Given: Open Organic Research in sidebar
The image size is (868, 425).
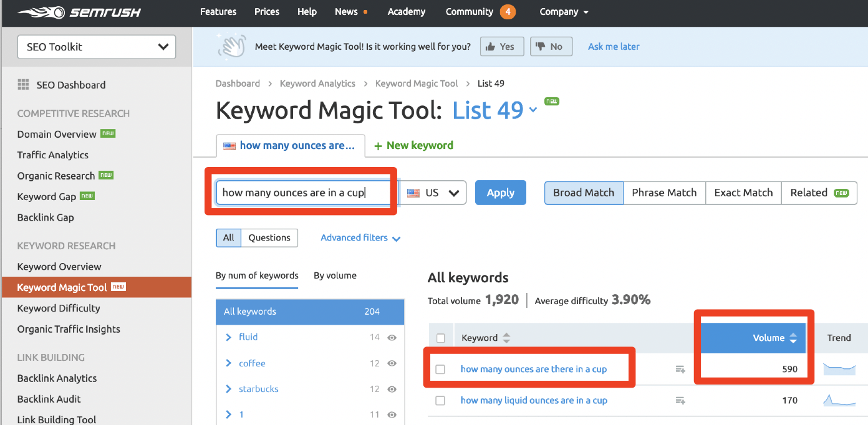Looking at the screenshot, I should 56,176.
